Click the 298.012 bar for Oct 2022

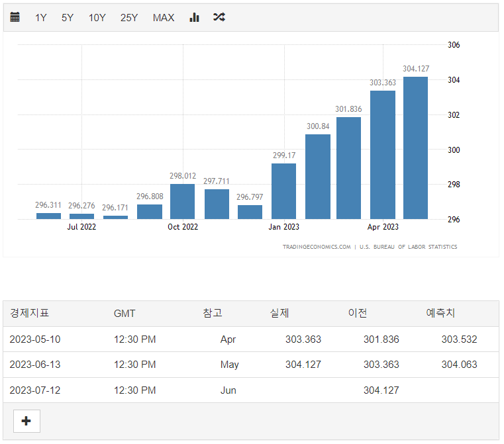[183, 202]
